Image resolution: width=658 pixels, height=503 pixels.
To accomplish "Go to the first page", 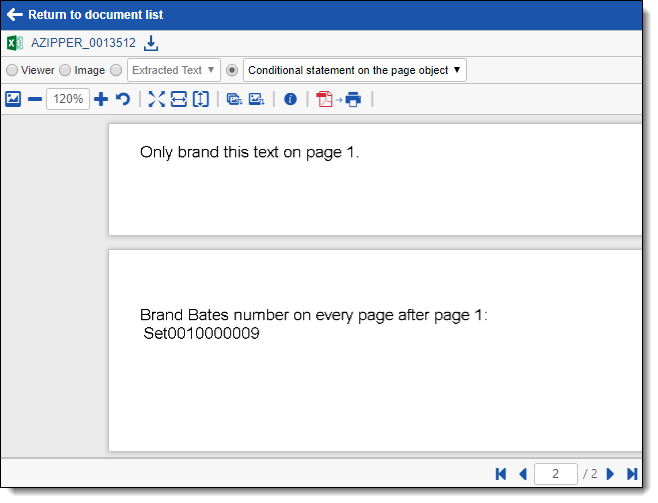I will point(501,474).
